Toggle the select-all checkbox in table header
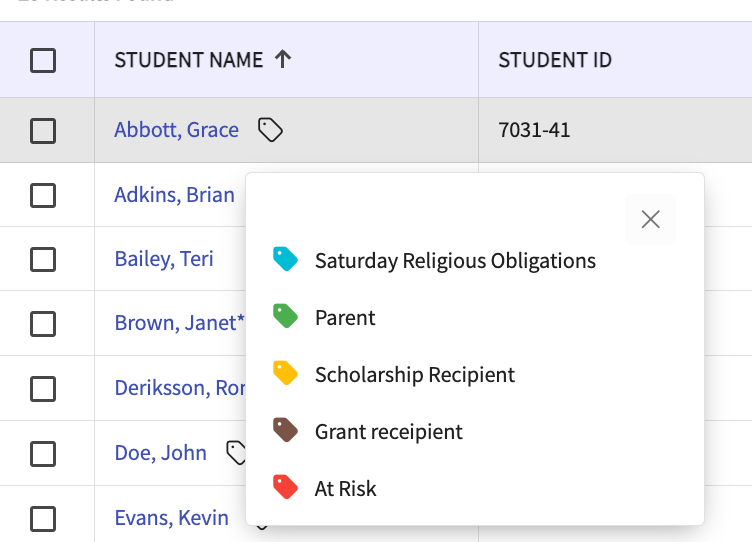Viewport: 752px width, 542px height. pyautogui.click(x=43, y=61)
